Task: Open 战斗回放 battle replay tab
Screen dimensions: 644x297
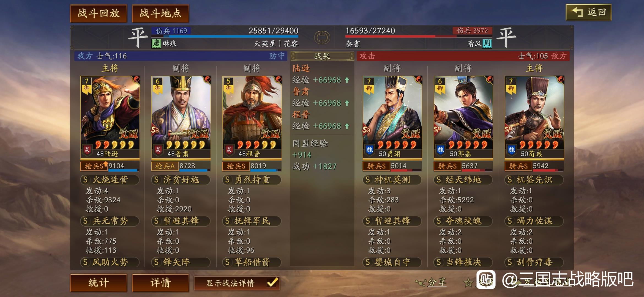Action: pos(99,13)
